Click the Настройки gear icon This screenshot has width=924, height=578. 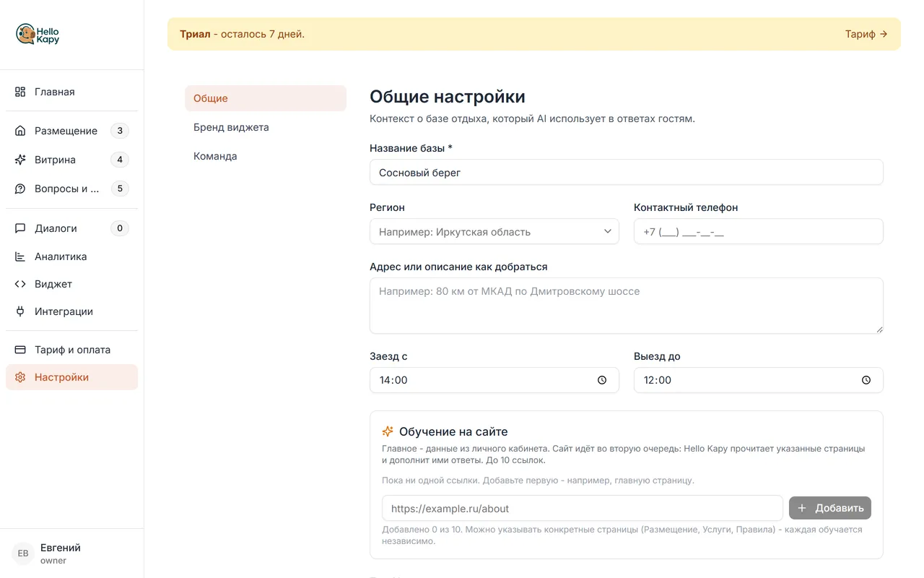[x=20, y=377]
